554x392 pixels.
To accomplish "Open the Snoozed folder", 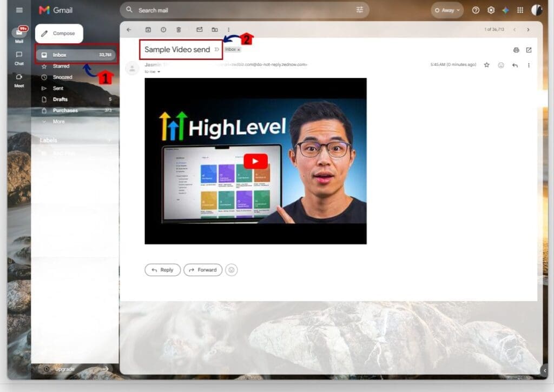I will click(x=63, y=77).
